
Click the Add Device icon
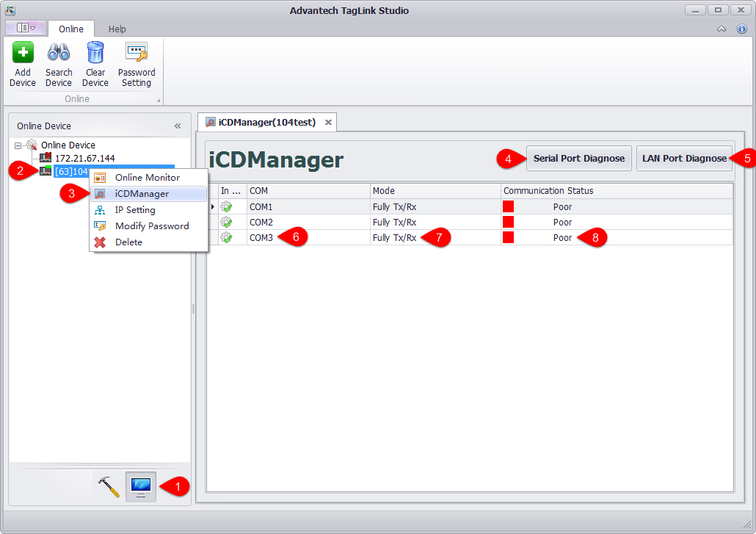pos(23,54)
